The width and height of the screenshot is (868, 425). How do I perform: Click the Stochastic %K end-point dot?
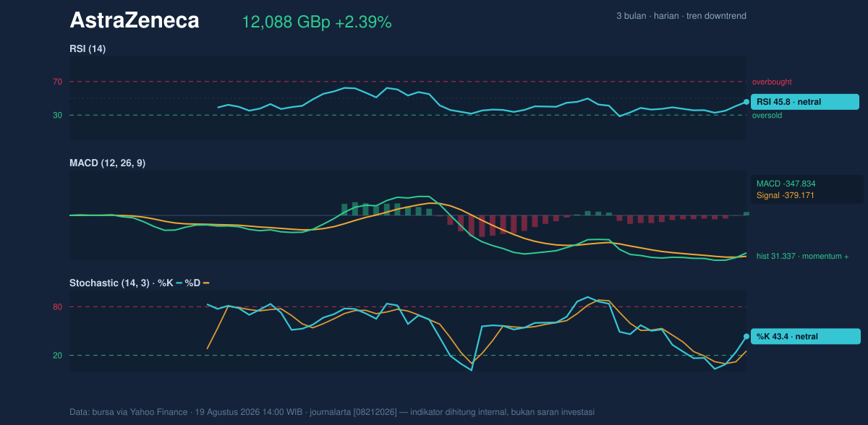tap(746, 337)
